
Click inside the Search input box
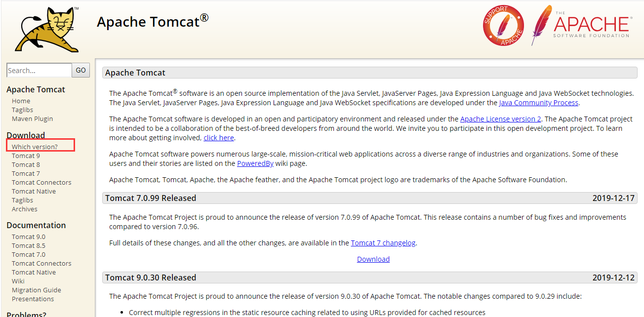coord(39,70)
